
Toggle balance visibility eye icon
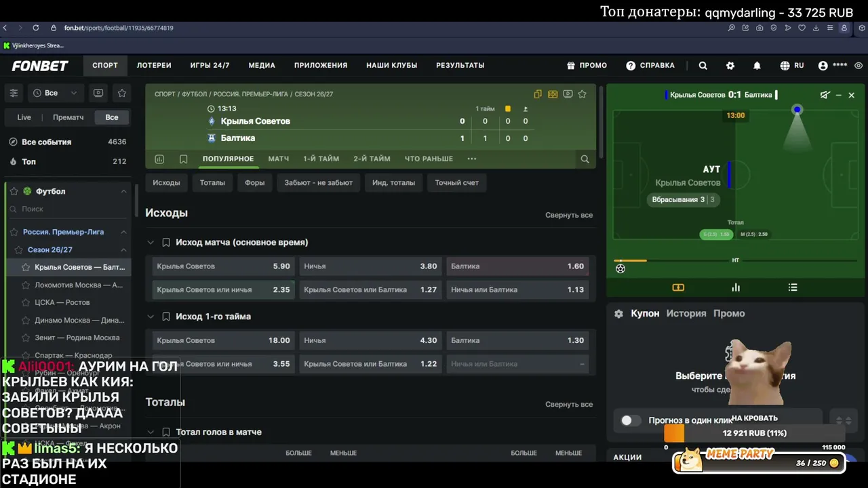pyautogui.click(x=859, y=66)
